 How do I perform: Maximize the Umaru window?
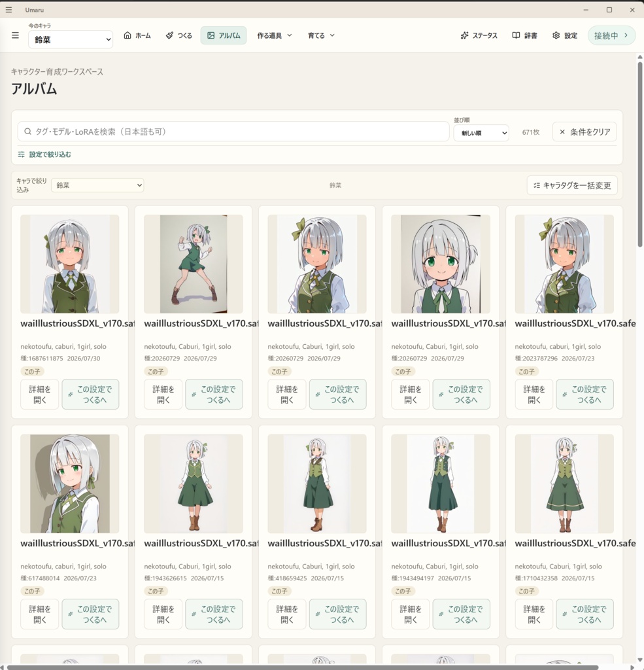pyautogui.click(x=609, y=9)
